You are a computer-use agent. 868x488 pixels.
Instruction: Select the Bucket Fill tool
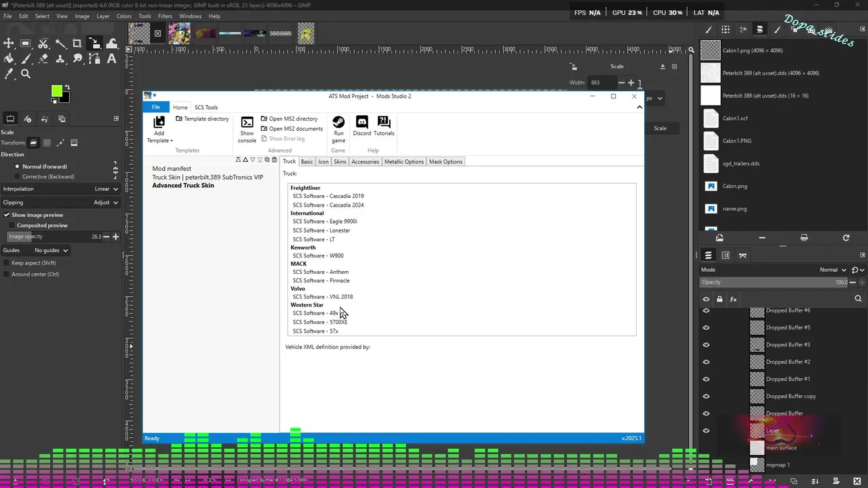coord(9,59)
